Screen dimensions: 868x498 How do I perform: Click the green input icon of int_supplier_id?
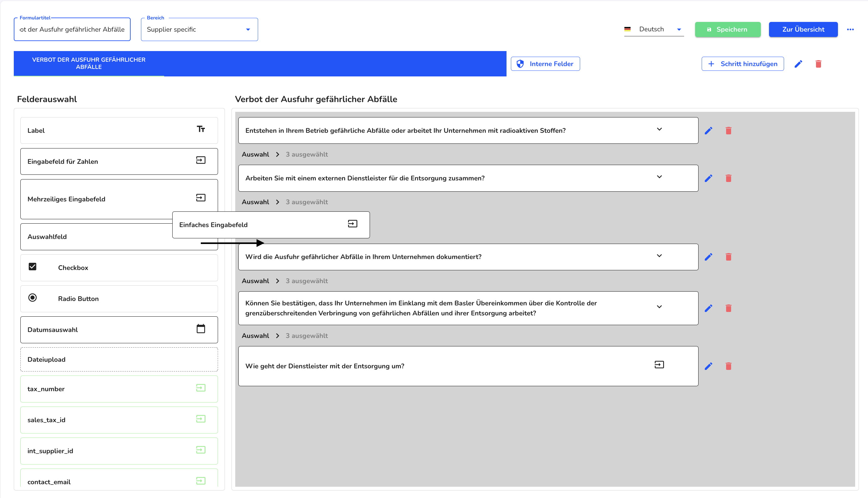point(201,450)
